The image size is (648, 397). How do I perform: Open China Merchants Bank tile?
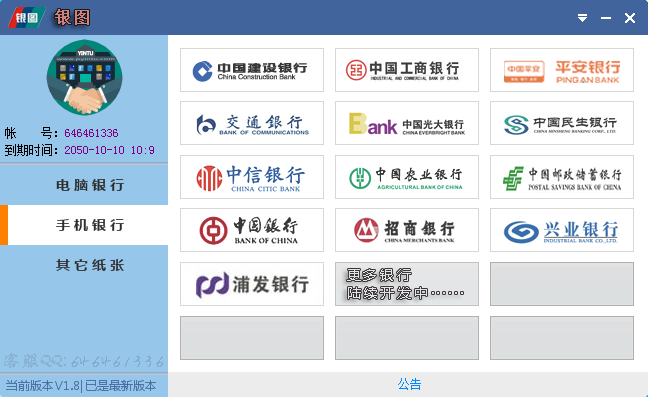click(x=407, y=230)
